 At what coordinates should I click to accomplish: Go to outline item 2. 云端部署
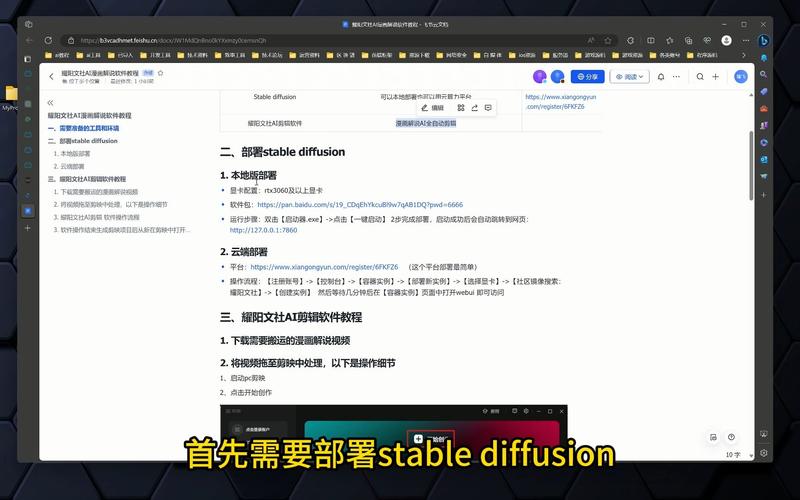(69, 166)
